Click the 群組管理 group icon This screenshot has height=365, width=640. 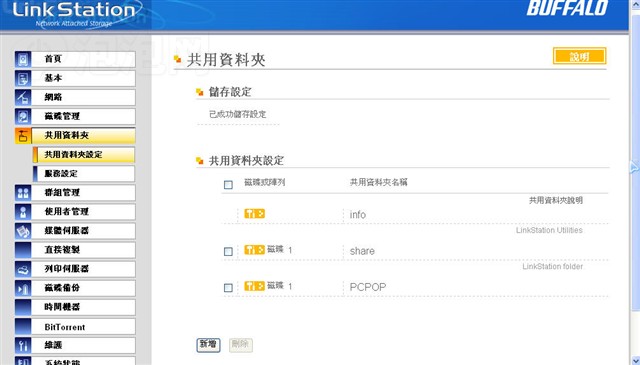coord(23,193)
